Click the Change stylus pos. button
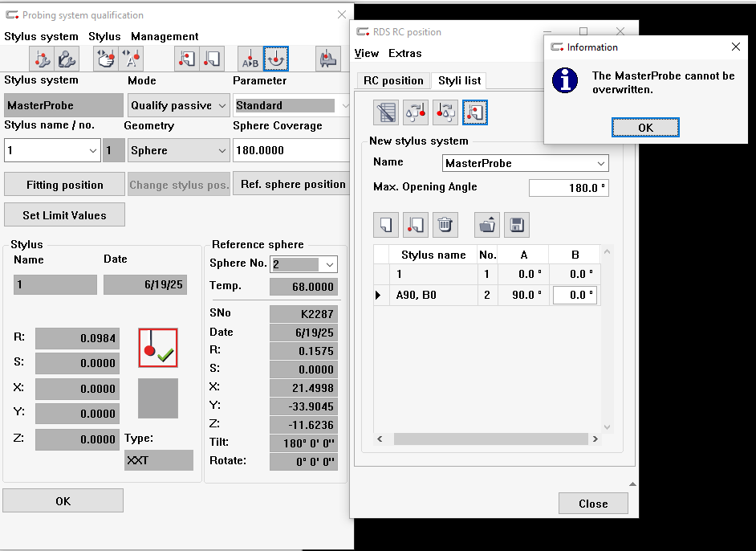The width and height of the screenshot is (756, 551). [x=179, y=185]
